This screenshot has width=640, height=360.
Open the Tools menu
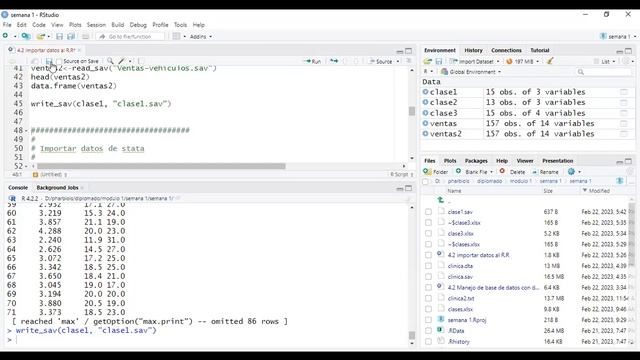pos(180,25)
